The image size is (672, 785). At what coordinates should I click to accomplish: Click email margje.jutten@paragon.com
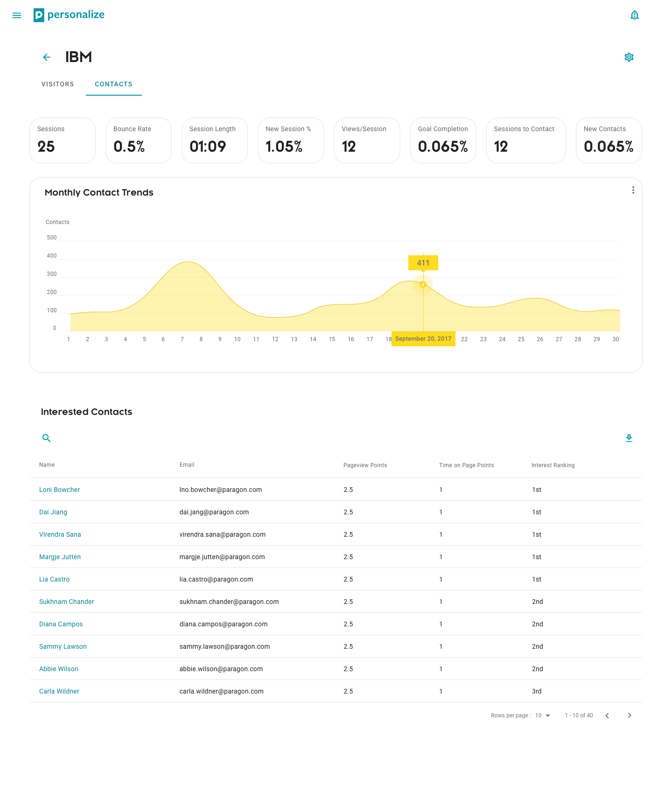222,557
